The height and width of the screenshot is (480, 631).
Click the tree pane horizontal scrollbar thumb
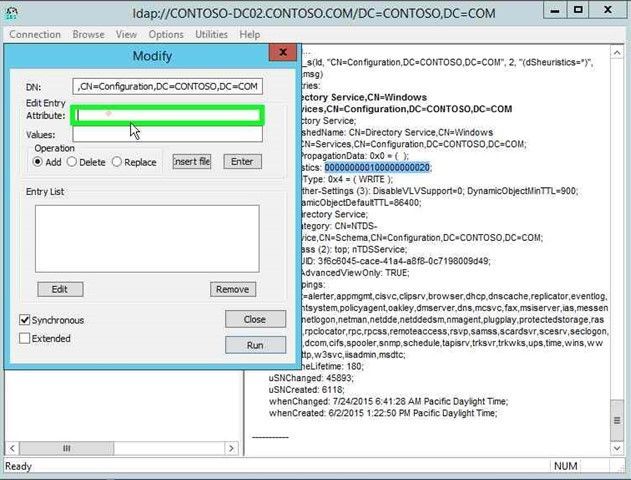[x=67, y=448]
